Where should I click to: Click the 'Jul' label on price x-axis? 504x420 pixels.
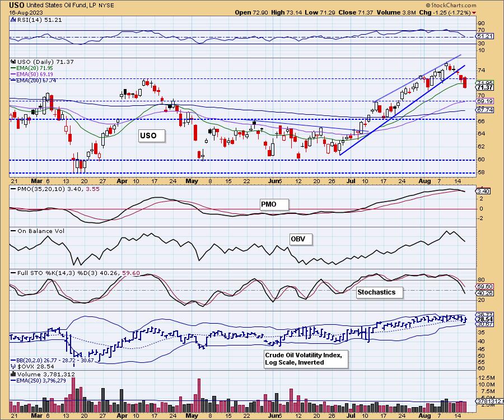[x=351, y=181]
